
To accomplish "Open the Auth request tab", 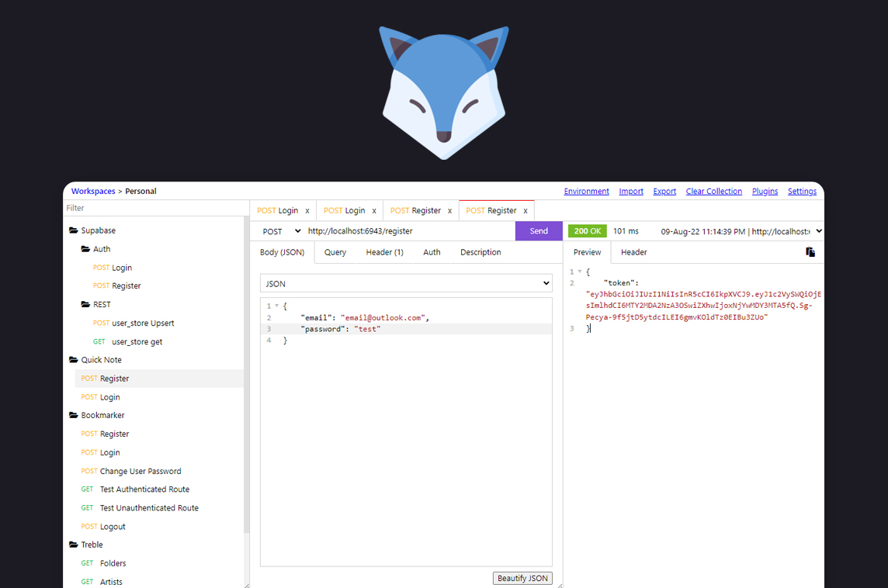I will 432,252.
